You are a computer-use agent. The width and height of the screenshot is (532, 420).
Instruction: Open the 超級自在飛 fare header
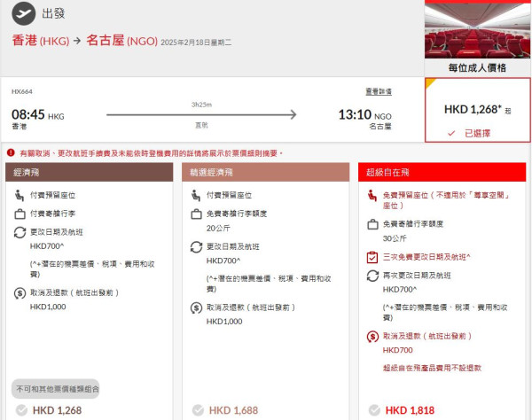pyautogui.click(x=442, y=173)
